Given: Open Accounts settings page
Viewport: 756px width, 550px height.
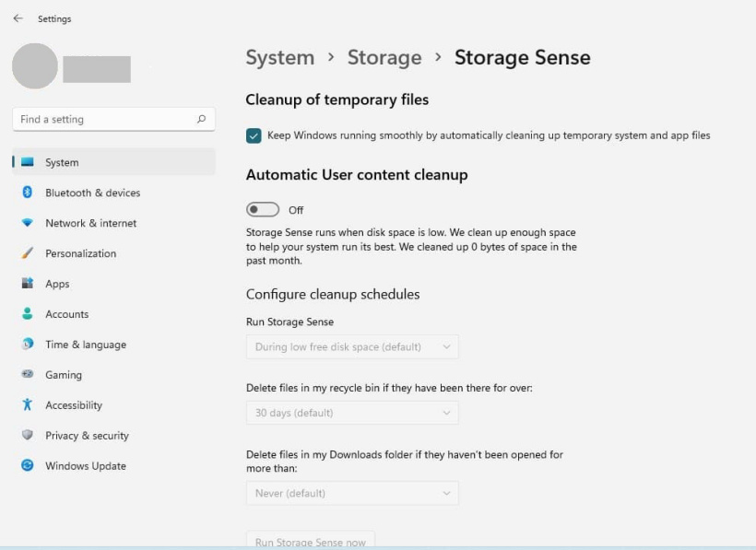Looking at the screenshot, I should tap(113, 313).
